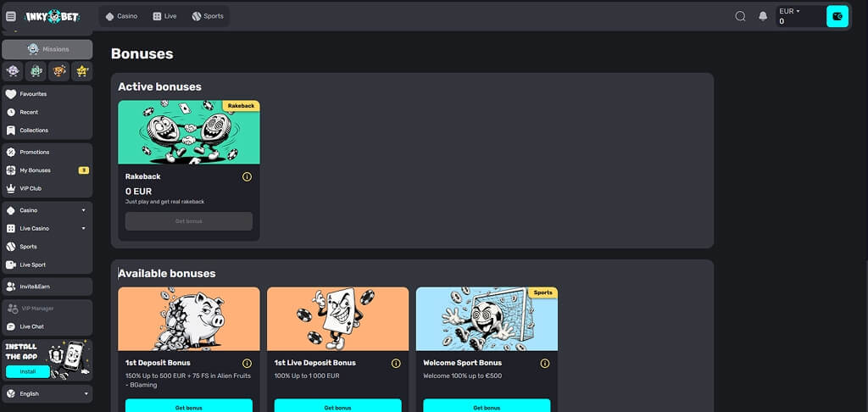Open the Missions button

pos(47,49)
